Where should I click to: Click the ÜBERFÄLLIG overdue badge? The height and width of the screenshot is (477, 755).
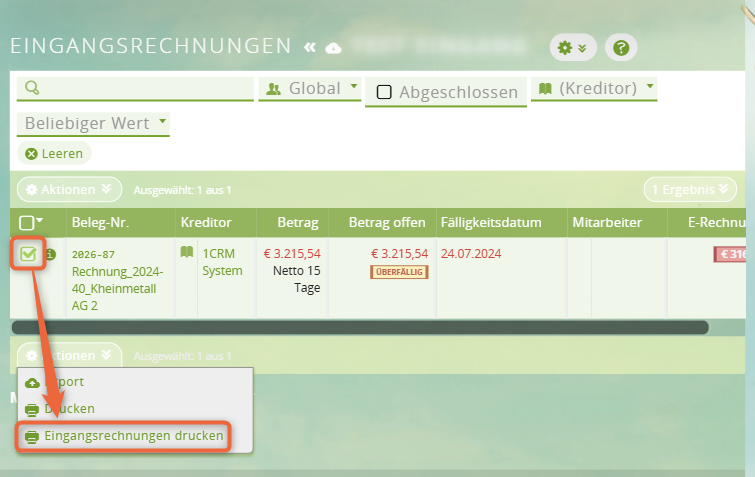[399, 272]
